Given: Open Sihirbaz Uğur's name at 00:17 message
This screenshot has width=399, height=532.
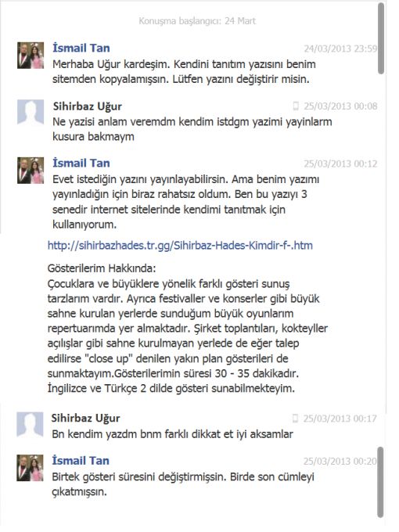Looking at the screenshot, I should coord(85,418).
